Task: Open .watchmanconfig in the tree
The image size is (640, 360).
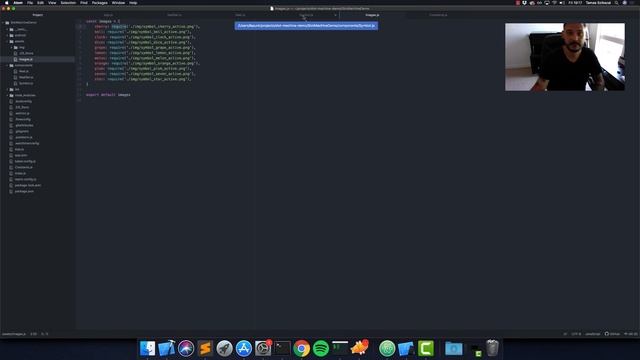Action: [27, 143]
